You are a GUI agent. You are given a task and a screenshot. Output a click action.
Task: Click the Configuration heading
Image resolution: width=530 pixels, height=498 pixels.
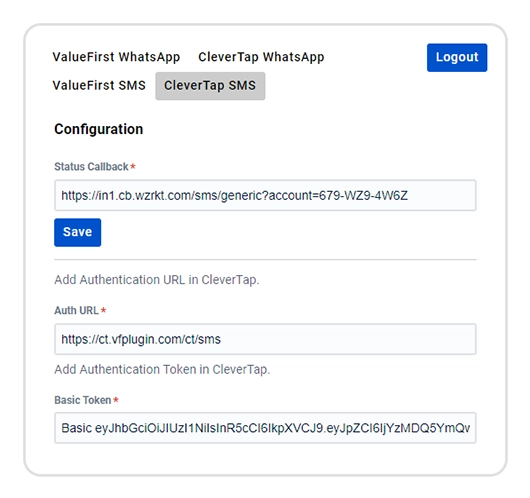(x=99, y=129)
